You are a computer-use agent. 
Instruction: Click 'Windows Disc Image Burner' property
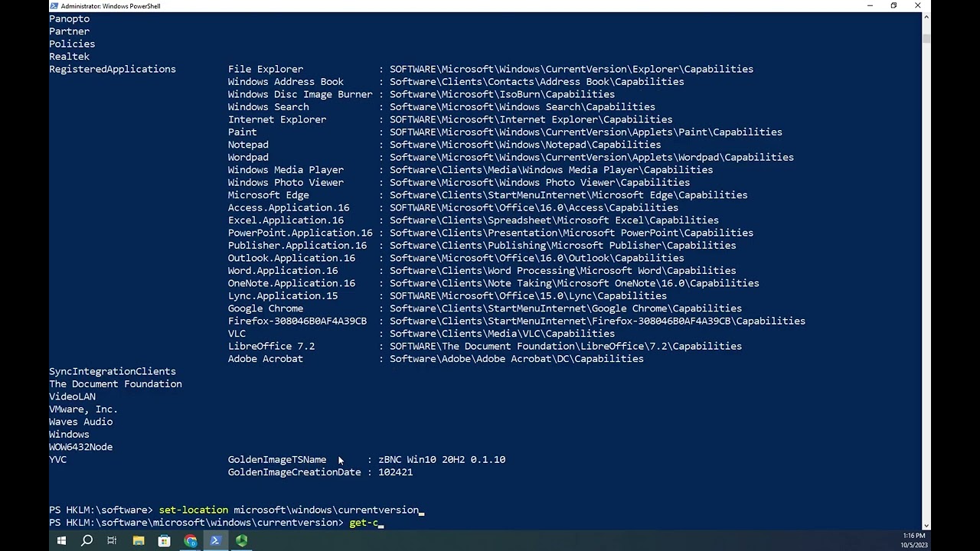[x=300, y=94]
